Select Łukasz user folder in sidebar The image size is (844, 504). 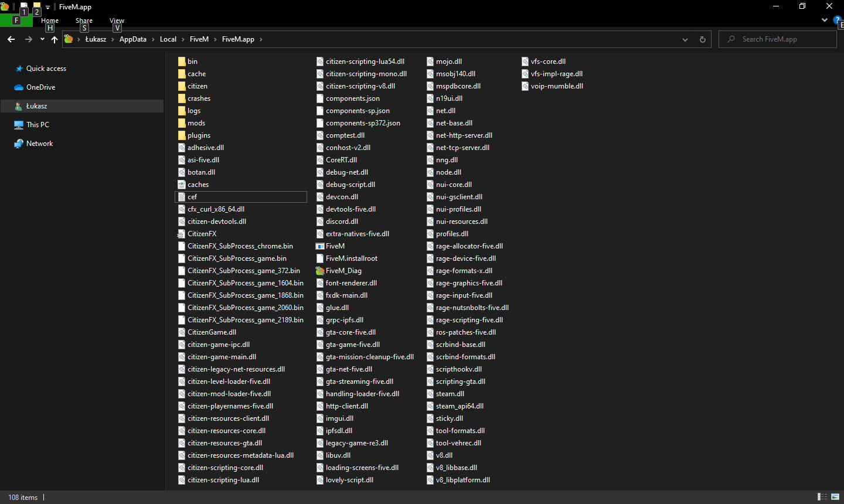(x=82, y=106)
